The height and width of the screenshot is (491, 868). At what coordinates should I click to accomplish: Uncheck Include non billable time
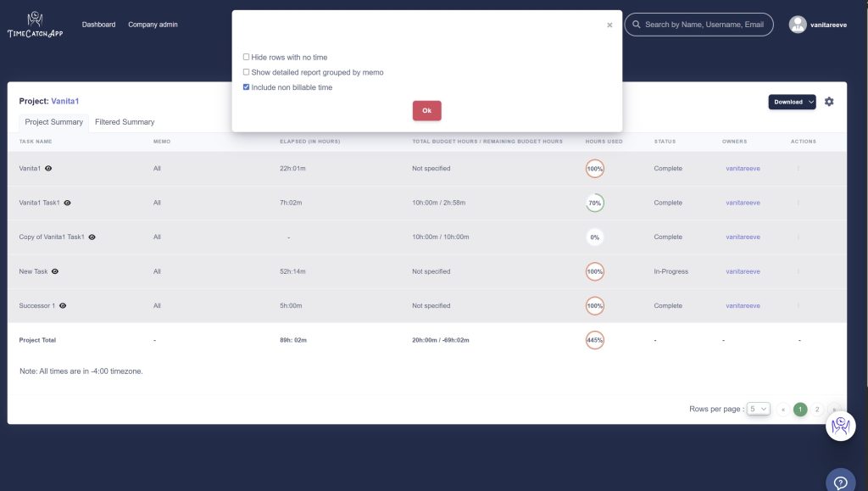click(x=247, y=87)
